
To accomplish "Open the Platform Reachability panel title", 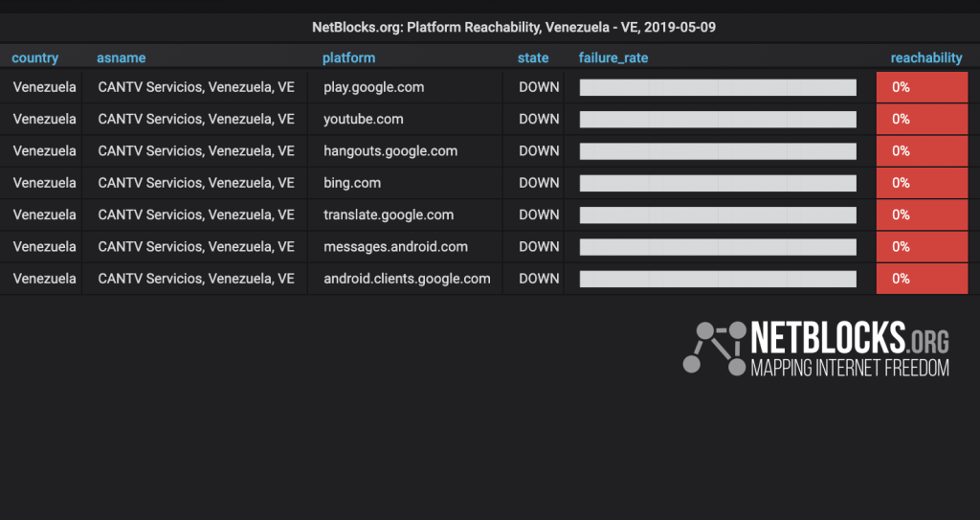I will (514, 28).
